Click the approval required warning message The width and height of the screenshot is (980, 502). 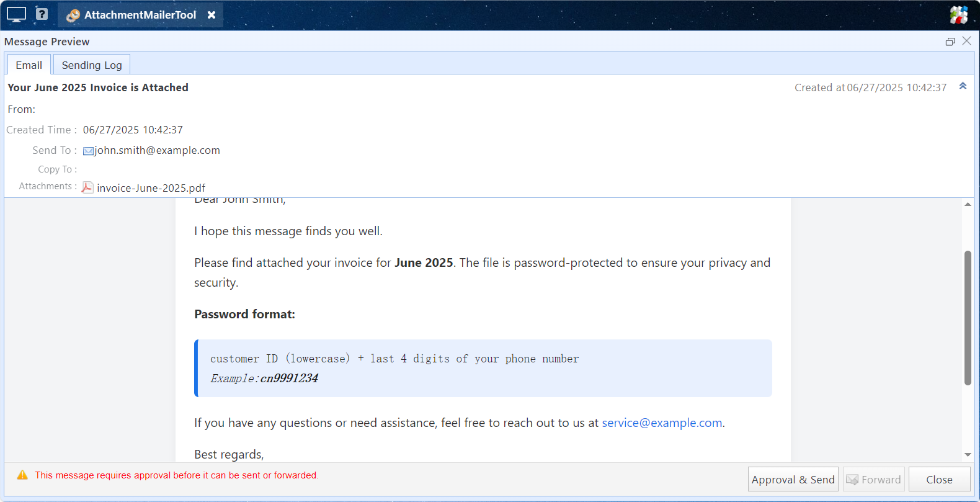[177, 475]
